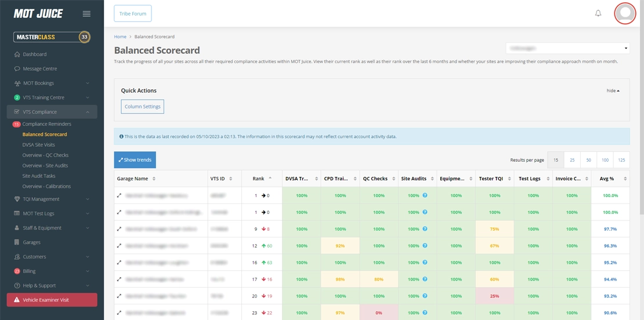Click the MasterClass badge
The width and height of the screenshot is (644, 320).
pyautogui.click(x=52, y=37)
